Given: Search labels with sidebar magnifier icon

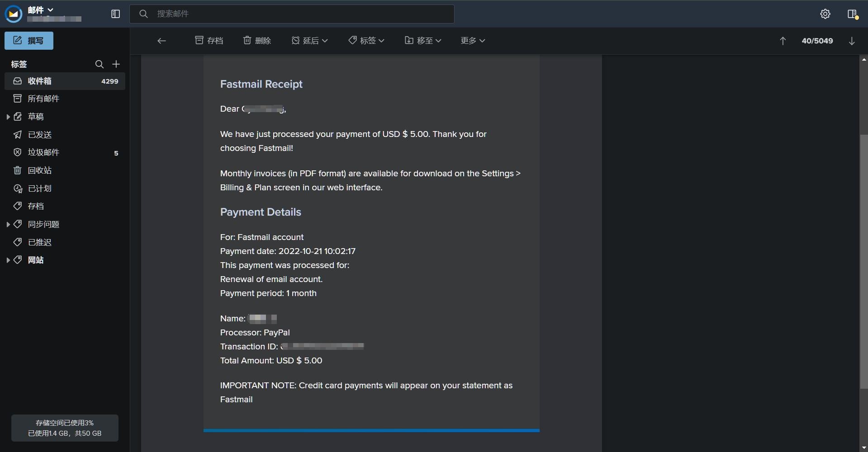Looking at the screenshot, I should point(100,64).
